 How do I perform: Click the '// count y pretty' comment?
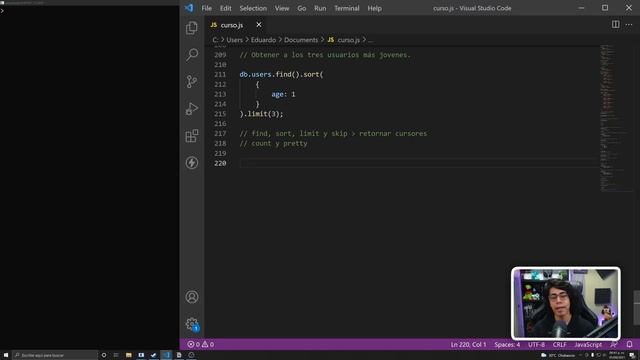click(x=273, y=143)
